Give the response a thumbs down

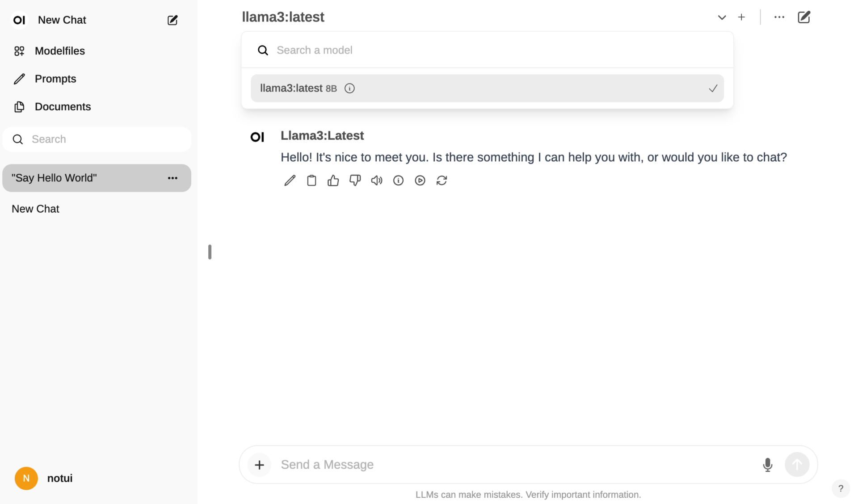pos(355,181)
